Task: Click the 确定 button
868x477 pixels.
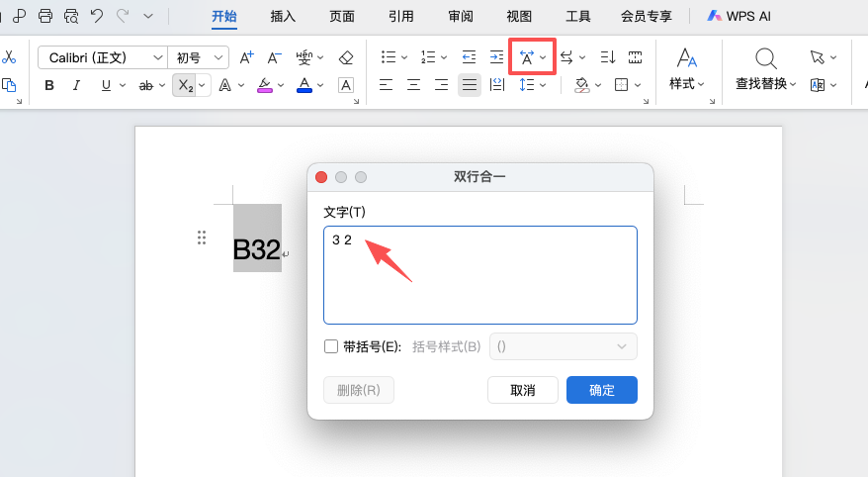Action: (602, 390)
